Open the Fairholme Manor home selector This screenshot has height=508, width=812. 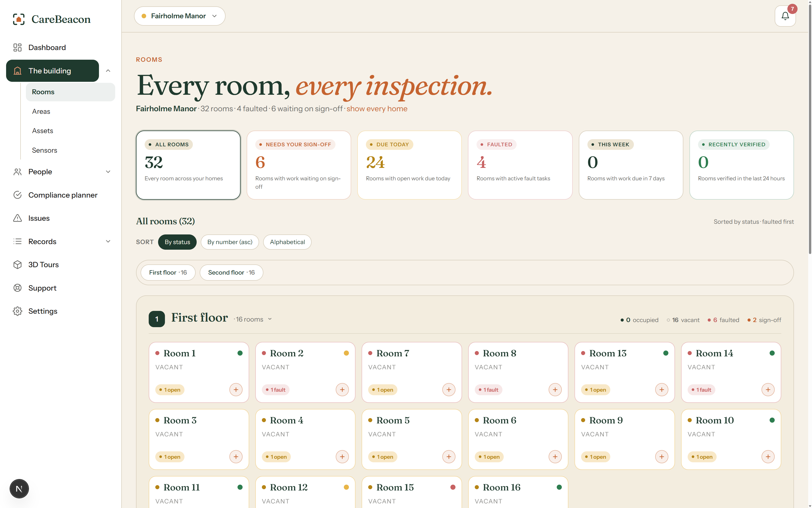tap(179, 16)
